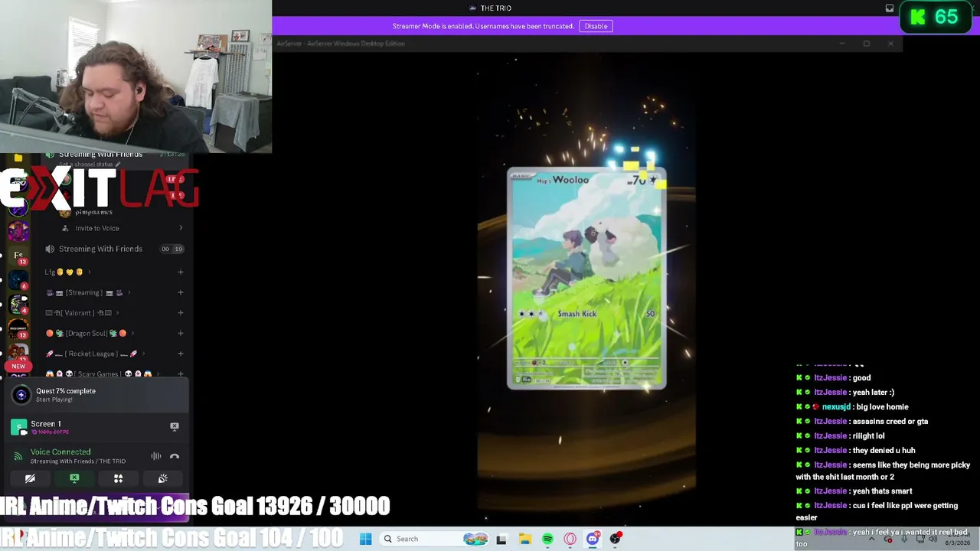Open the Windows Start menu

point(365,539)
